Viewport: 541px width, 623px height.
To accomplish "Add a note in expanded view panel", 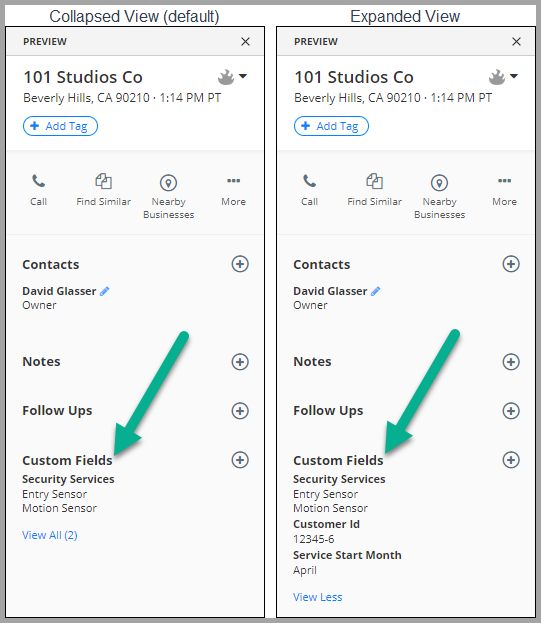I will [511, 362].
